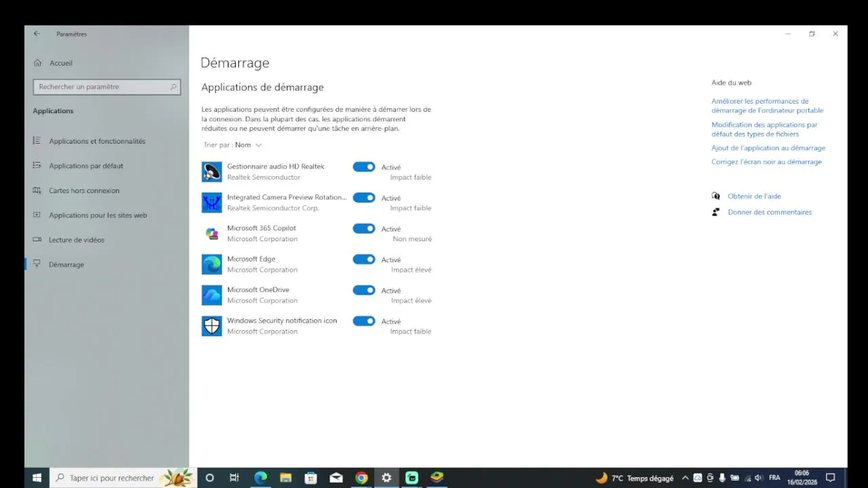Image resolution: width=868 pixels, height=488 pixels.
Task: Switch off Microsoft OneDrive at startup
Action: 364,290
